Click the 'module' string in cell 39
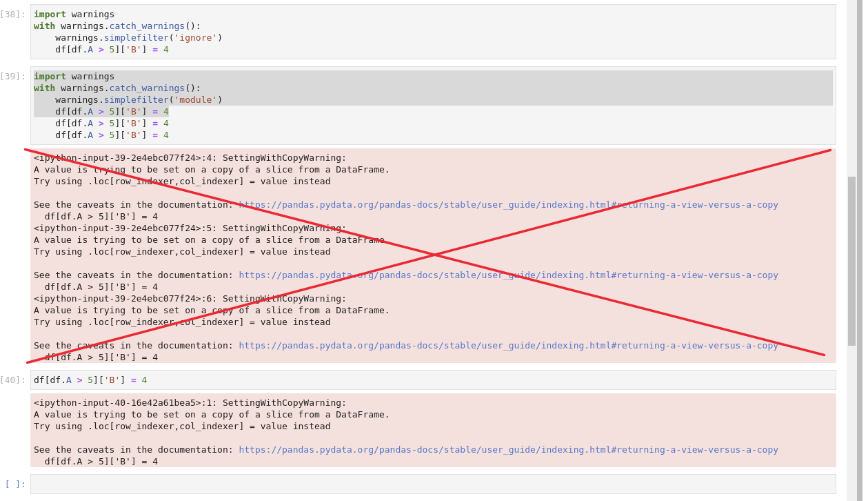 point(196,99)
